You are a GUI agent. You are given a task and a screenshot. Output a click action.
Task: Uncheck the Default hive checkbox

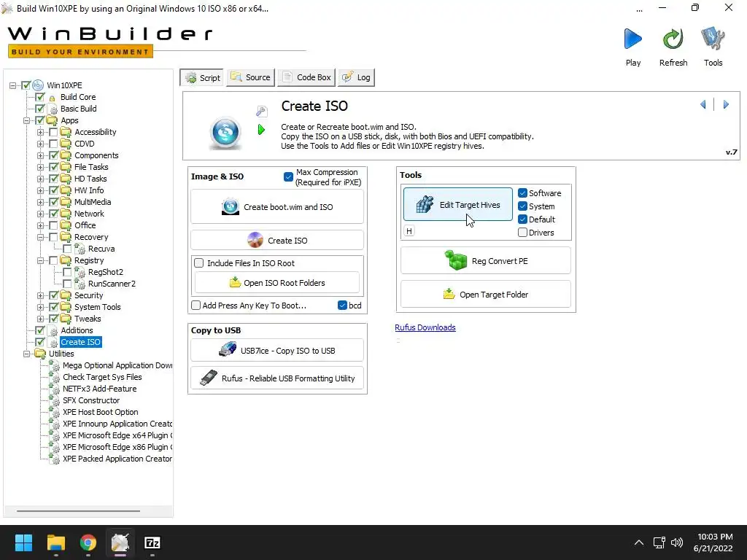pos(522,219)
